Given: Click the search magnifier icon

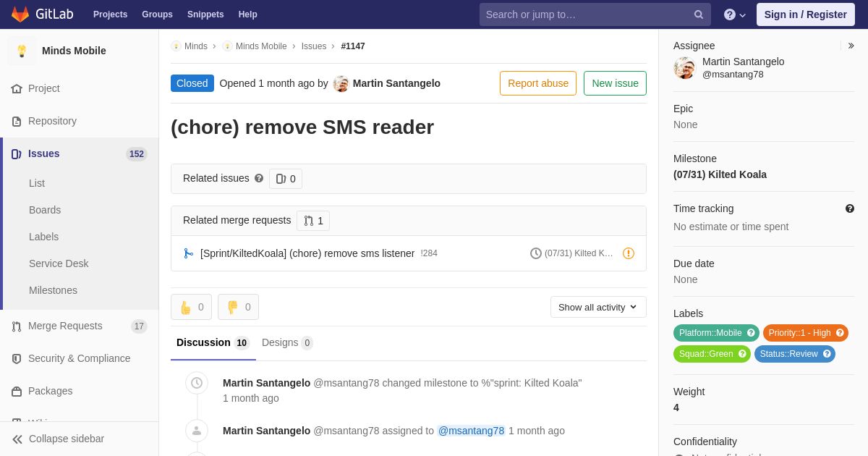Looking at the screenshot, I should (x=699, y=14).
